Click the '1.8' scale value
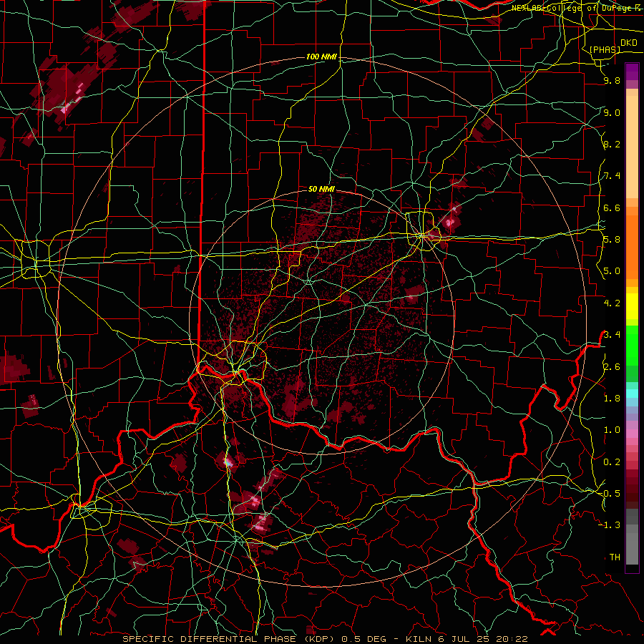This screenshot has width=644, height=644. coord(612,399)
